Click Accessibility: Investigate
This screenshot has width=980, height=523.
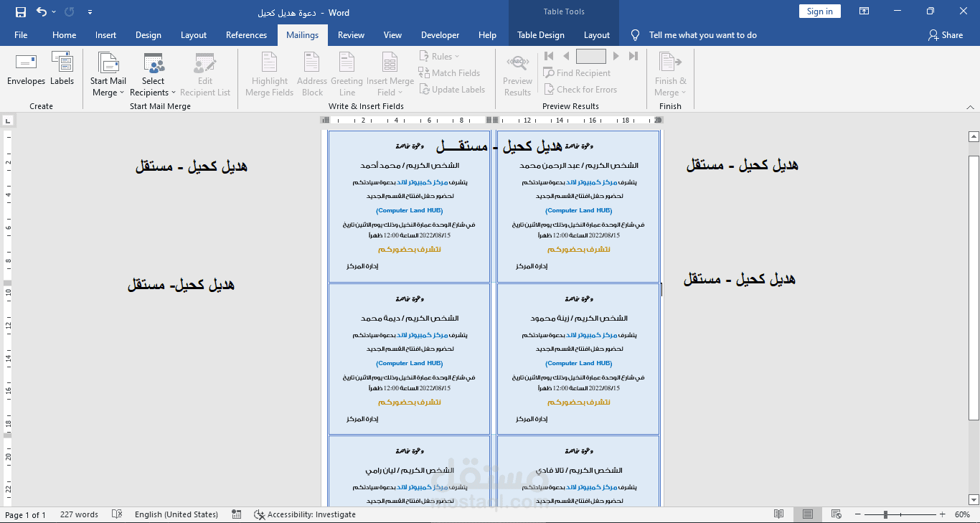click(x=305, y=514)
